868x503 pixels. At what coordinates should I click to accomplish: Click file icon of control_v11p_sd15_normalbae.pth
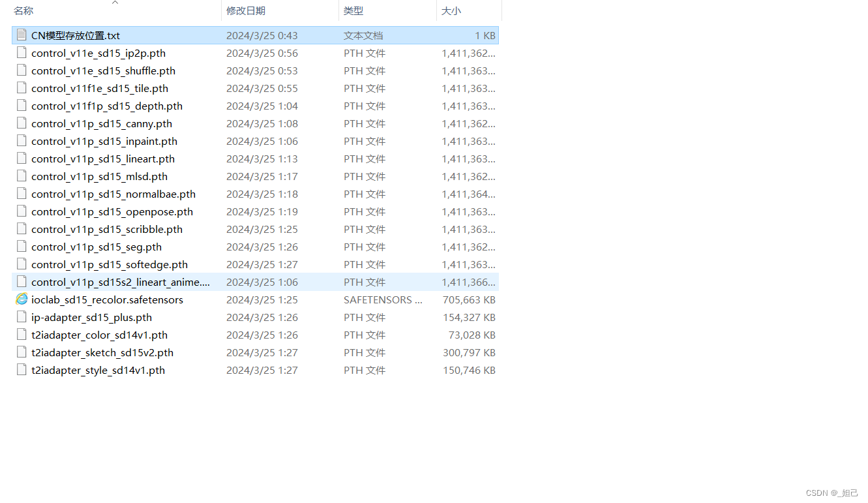click(22, 194)
